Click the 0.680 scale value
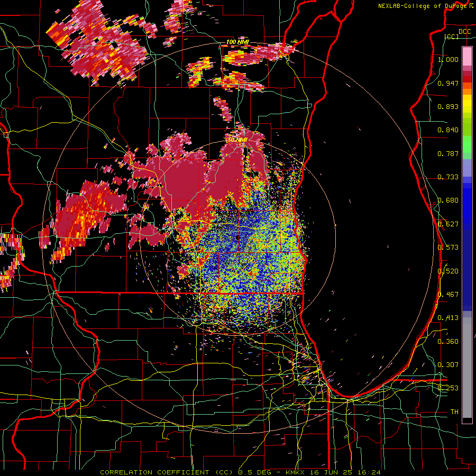Screen dimensions: 476x476 pyautogui.click(x=448, y=200)
